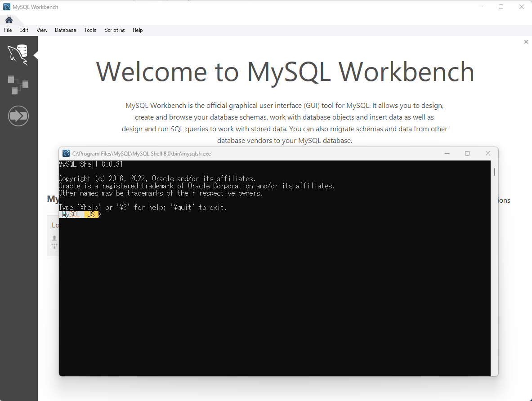Viewport: 532px width, 401px height.
Task: Click the user icon in the connection tile
Action: click(x=54, y=238)
